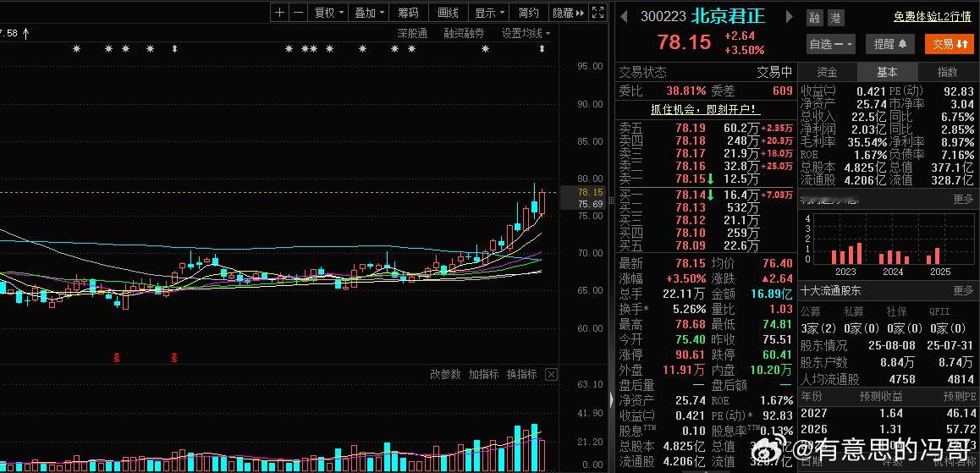980x473 pixels.
Task: Click the latest red candlestick
Action: (542, 203)
